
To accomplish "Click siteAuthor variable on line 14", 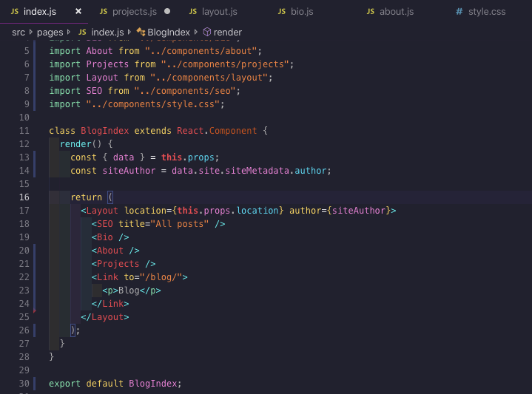I will [129, 171].
